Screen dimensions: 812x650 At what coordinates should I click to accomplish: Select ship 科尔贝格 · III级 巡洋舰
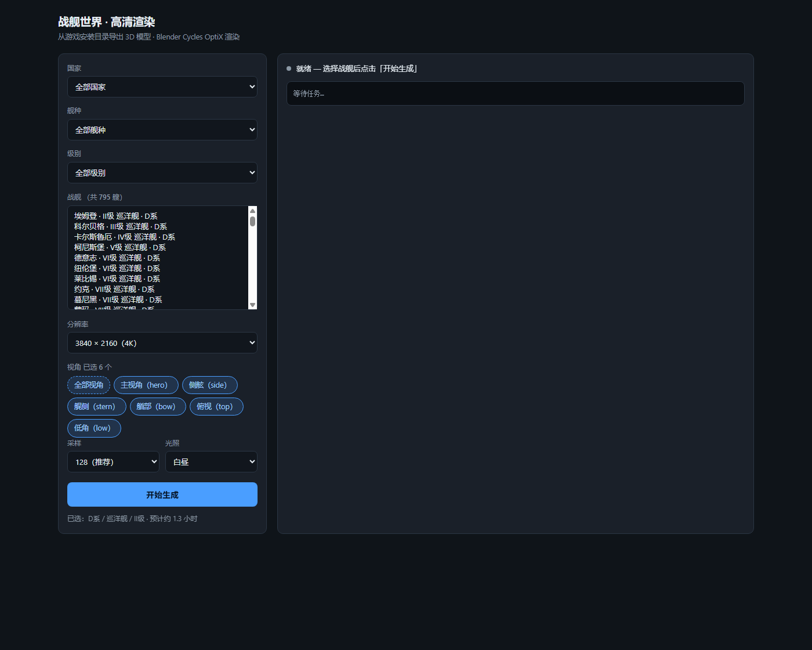click(158, 226)
